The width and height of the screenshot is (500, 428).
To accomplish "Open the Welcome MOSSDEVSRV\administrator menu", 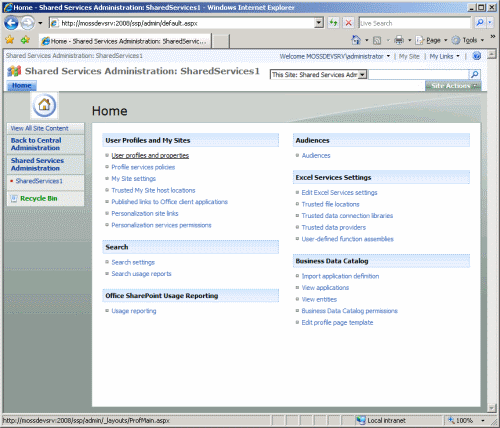I will 335,56.
